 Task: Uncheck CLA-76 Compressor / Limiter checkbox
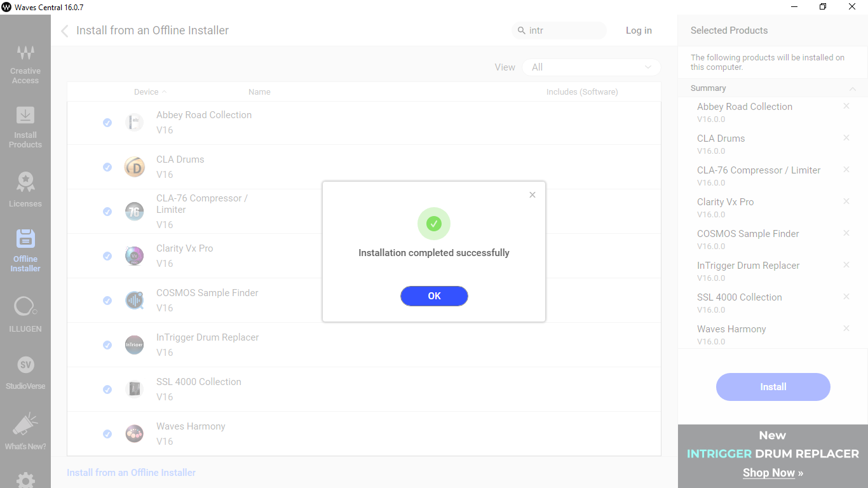pyautogui.click(x=107, y=212)
